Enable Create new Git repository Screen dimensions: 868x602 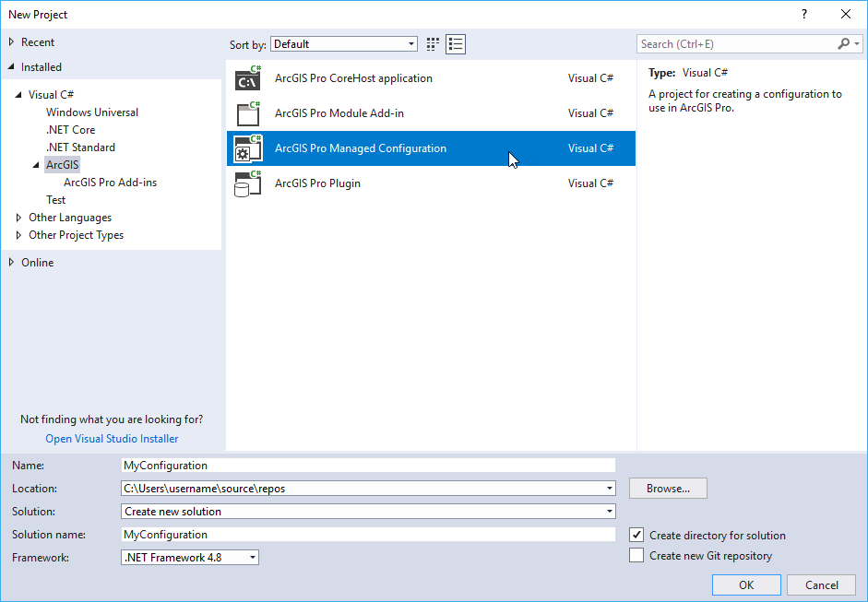click(636, 555)
